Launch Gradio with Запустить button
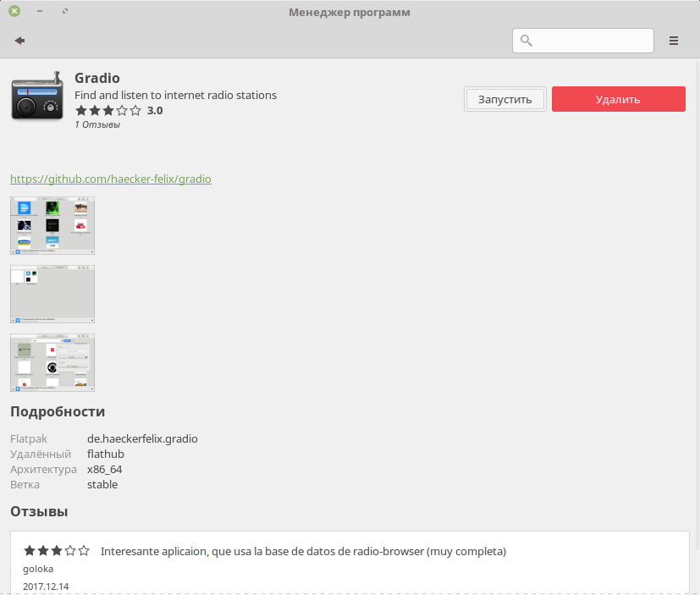Screen dimensions: 700x595 click(505, 99)
